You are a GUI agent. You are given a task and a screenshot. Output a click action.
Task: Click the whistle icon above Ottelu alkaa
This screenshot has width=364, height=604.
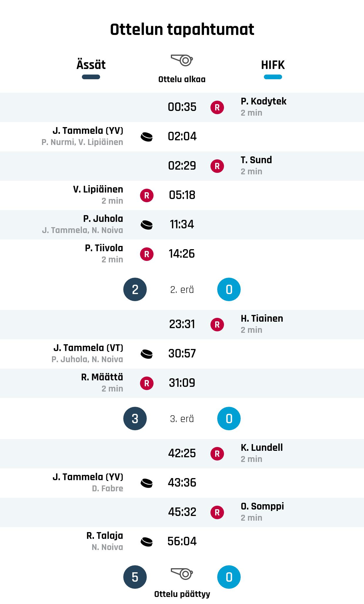[x=182, y=60]
